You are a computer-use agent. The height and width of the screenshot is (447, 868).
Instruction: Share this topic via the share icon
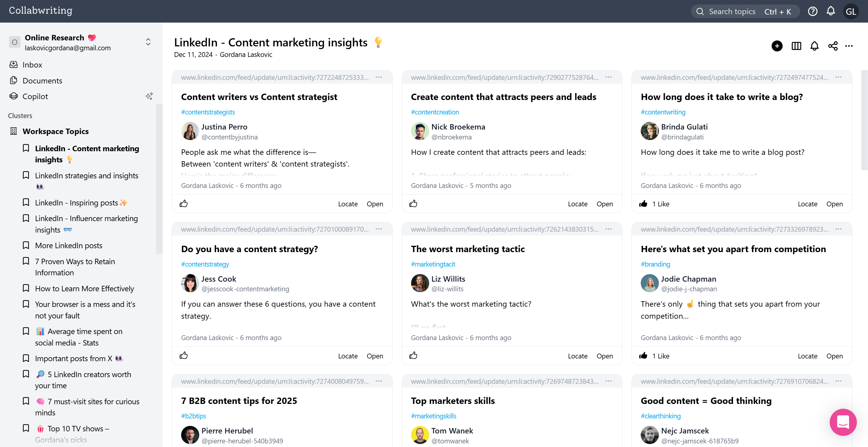pos(833,46)
